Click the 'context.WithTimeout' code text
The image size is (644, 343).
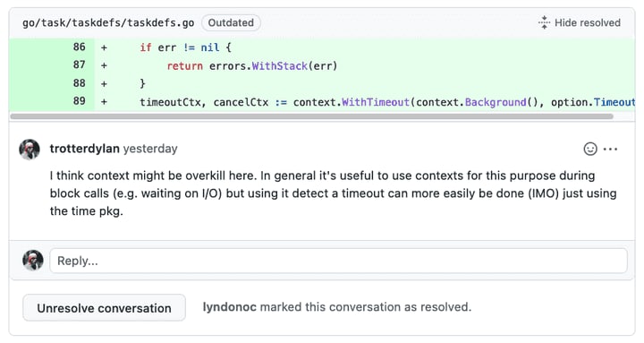[352, 102]
